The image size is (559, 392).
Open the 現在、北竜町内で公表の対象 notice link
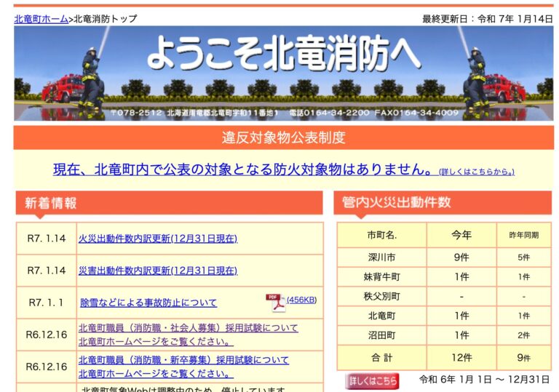(244, 169)
